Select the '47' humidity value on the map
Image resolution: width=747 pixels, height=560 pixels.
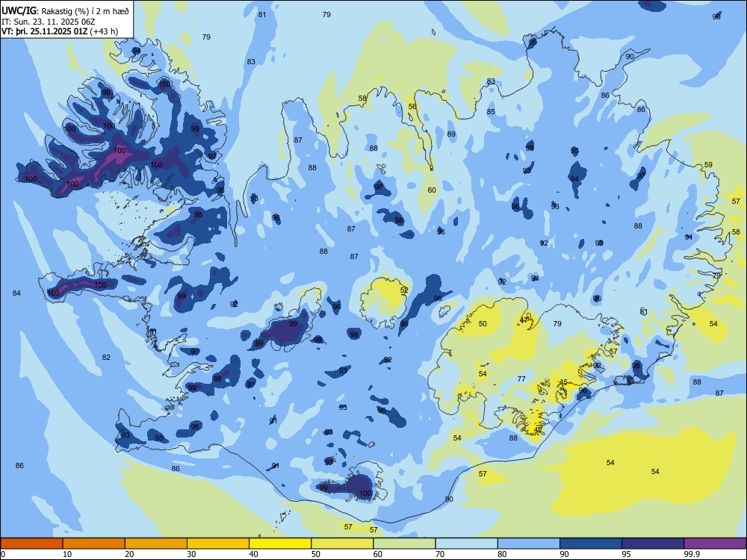pos(524,320)
